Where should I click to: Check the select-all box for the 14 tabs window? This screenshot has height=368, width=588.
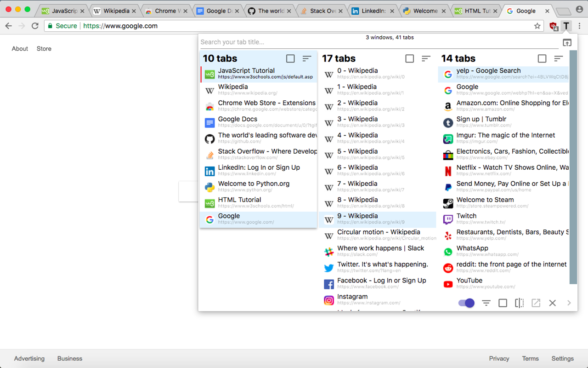(542, 58)
